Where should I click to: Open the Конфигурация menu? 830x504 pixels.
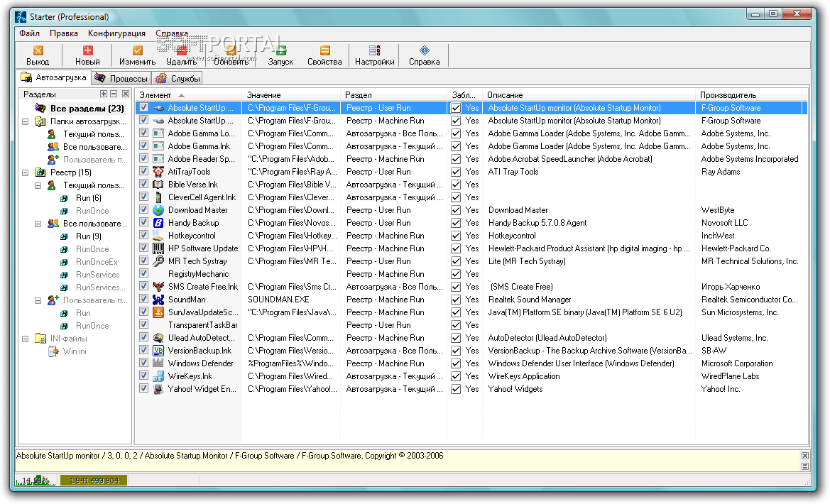coord(116,33)
